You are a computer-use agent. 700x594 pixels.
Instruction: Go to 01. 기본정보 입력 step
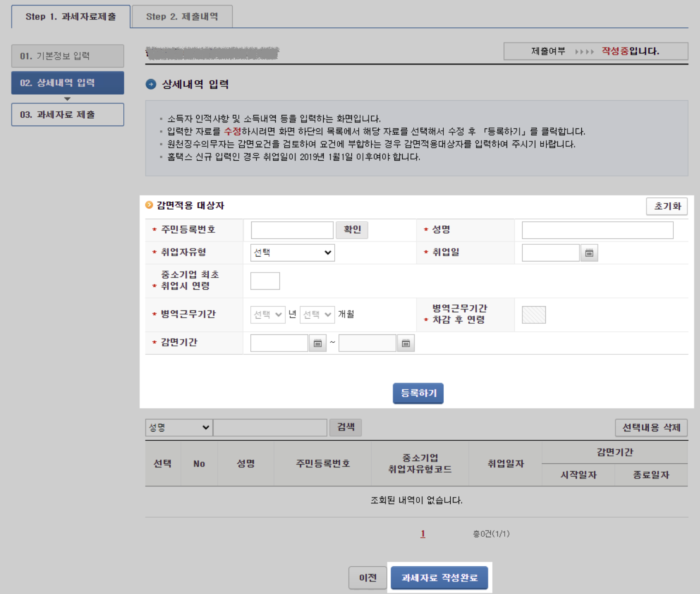pos(67,56)
